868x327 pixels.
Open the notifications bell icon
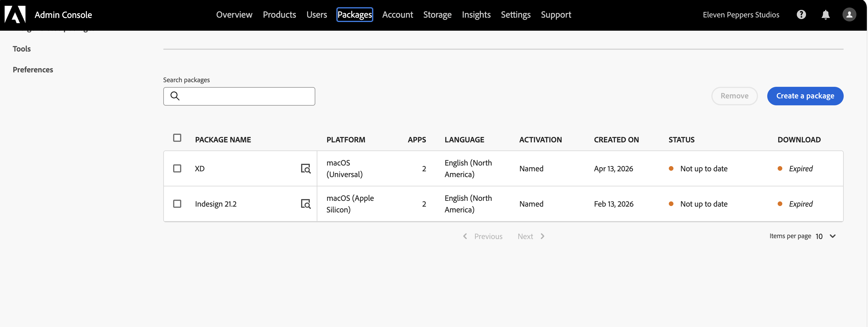pyautogui.click(x=825, y=14)
